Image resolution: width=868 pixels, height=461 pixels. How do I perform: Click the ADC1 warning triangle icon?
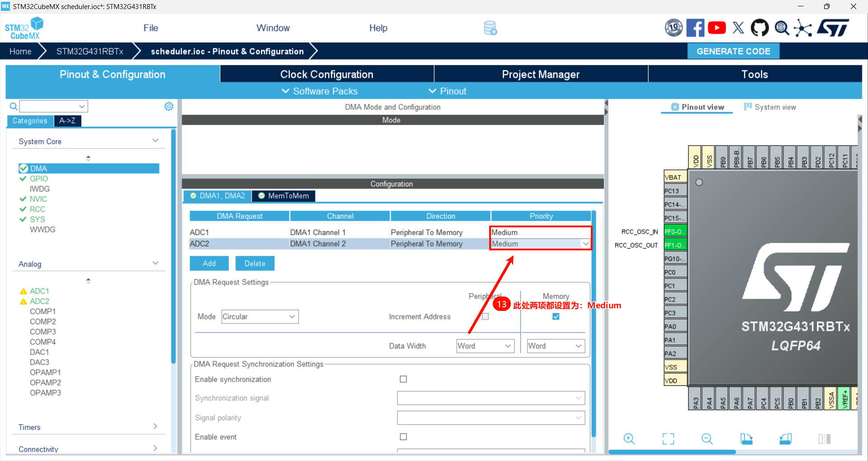24,291
